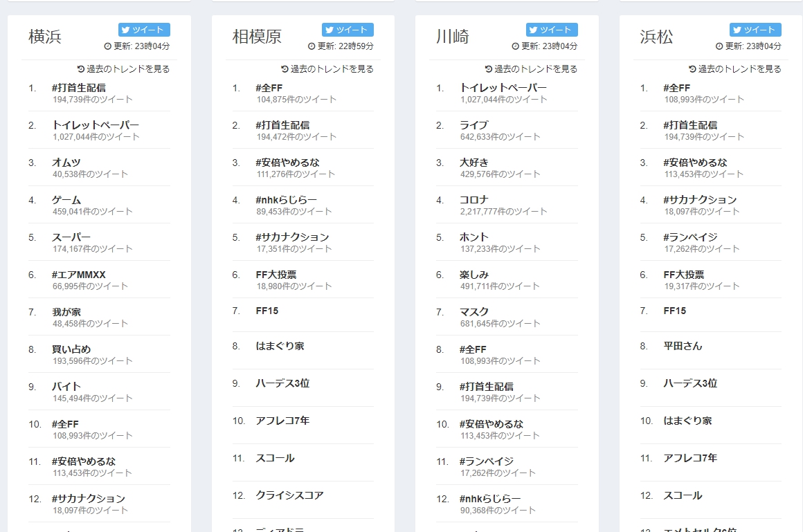This screenshot has width=803, height=532.
Task: Click the 横浜 city heading
Action: 45,37
